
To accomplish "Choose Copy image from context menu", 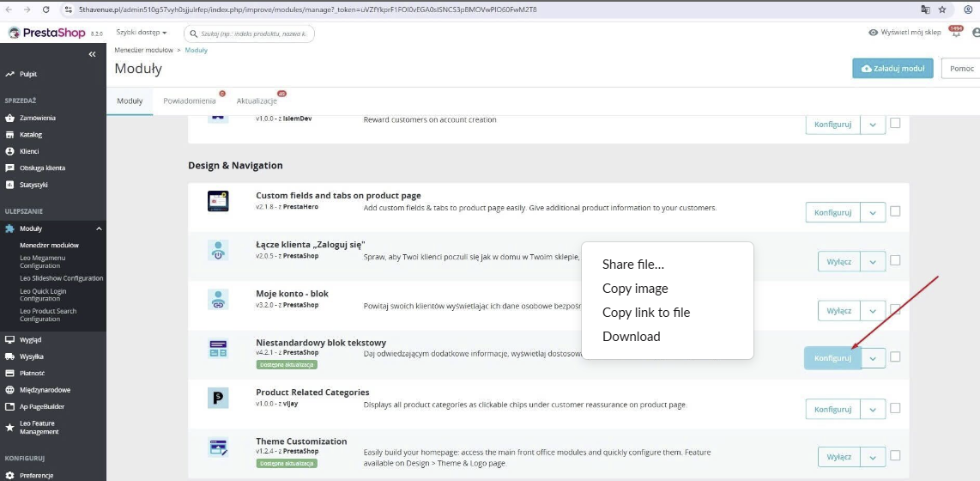I will click(x=635, y=289).
